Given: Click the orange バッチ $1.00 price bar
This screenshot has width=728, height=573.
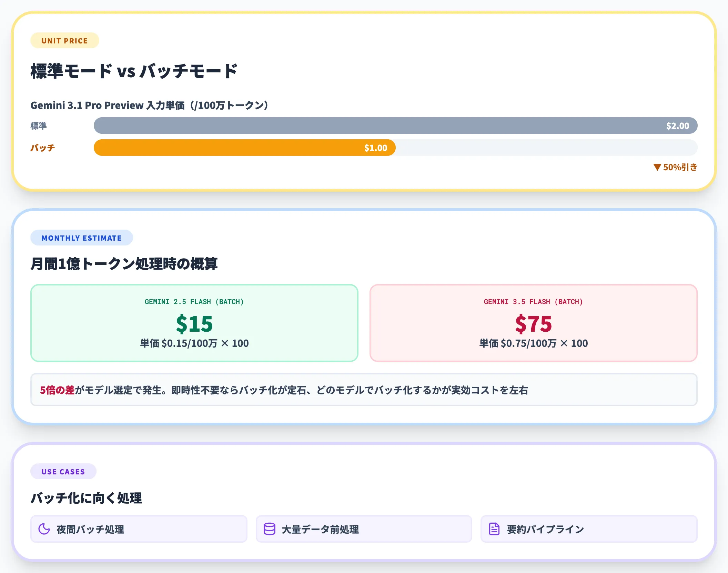Looking at the screenshot, I should (245, 148).
